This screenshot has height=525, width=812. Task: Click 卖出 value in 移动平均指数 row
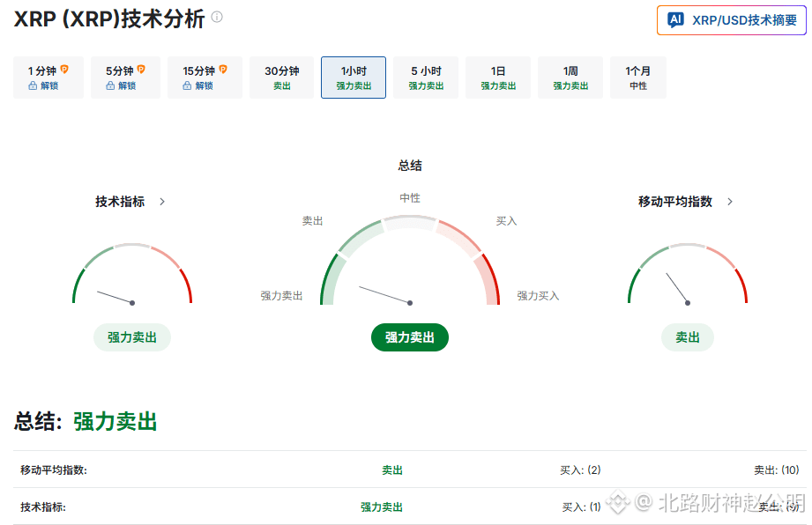392,470
